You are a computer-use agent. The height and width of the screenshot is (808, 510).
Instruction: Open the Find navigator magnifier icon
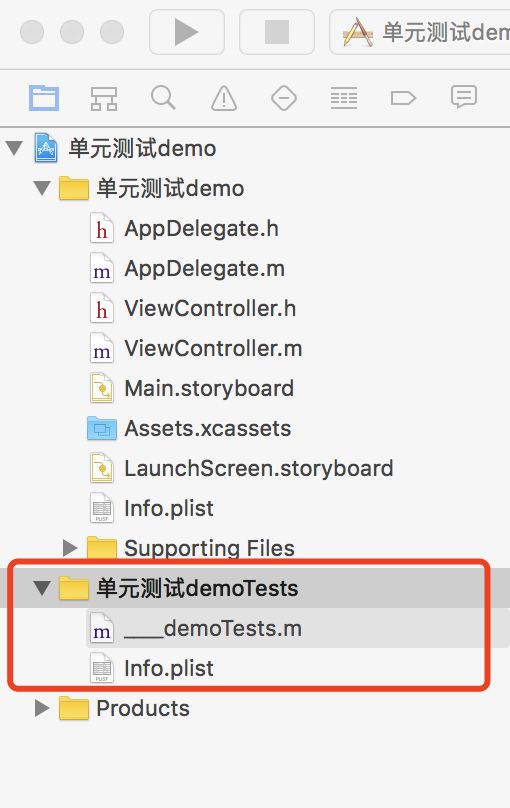pos(163,97)
